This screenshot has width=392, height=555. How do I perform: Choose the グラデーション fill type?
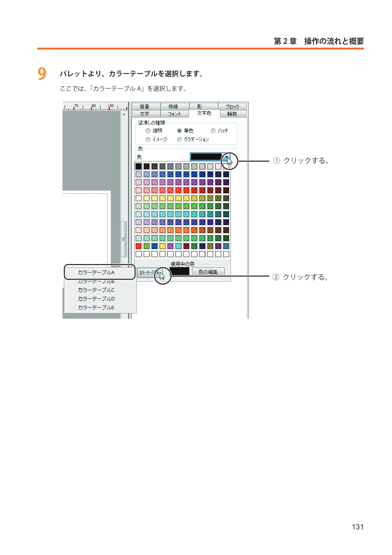tap(179, 139)
